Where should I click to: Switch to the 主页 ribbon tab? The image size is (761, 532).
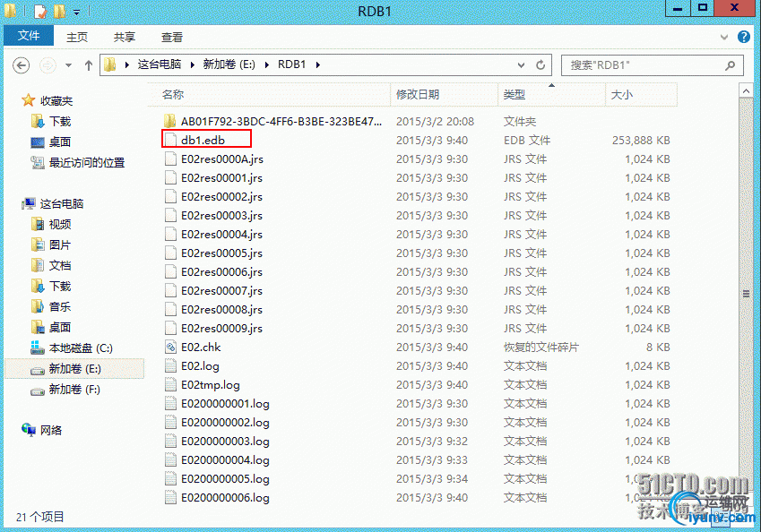coord(77,38)
